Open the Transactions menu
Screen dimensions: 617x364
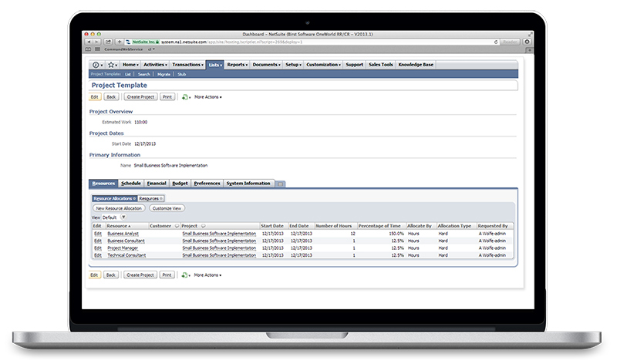[x=187, y=66]
